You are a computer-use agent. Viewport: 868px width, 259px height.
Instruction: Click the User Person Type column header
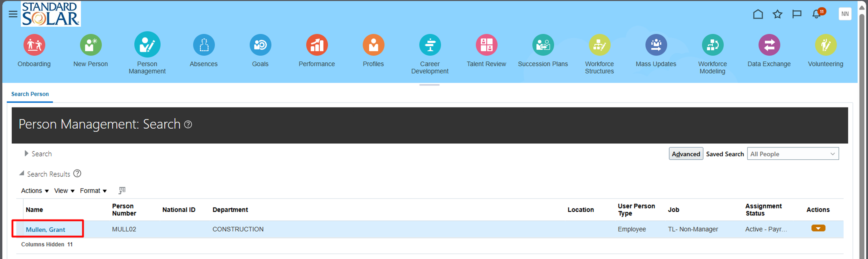[x=636, y=210]
